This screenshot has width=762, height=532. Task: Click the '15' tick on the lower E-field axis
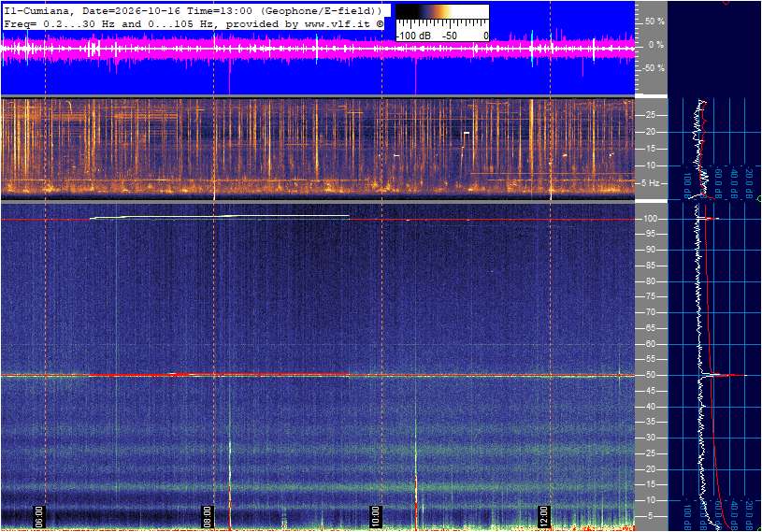[650, 485]
